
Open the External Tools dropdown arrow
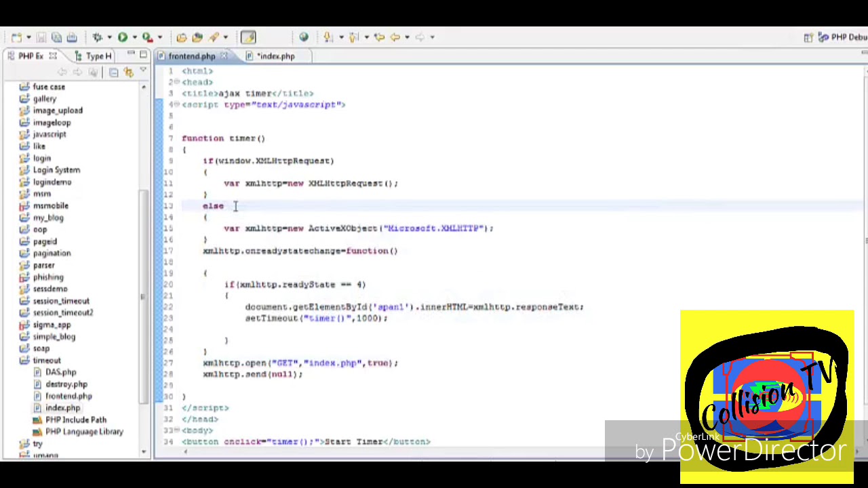tap(160, 37)
